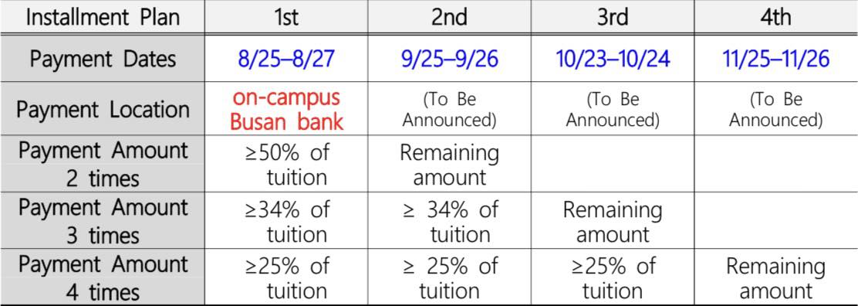Click the Payment Amount 3 times label
This screenshot has width=868, height=306.
tap(103, 221)
